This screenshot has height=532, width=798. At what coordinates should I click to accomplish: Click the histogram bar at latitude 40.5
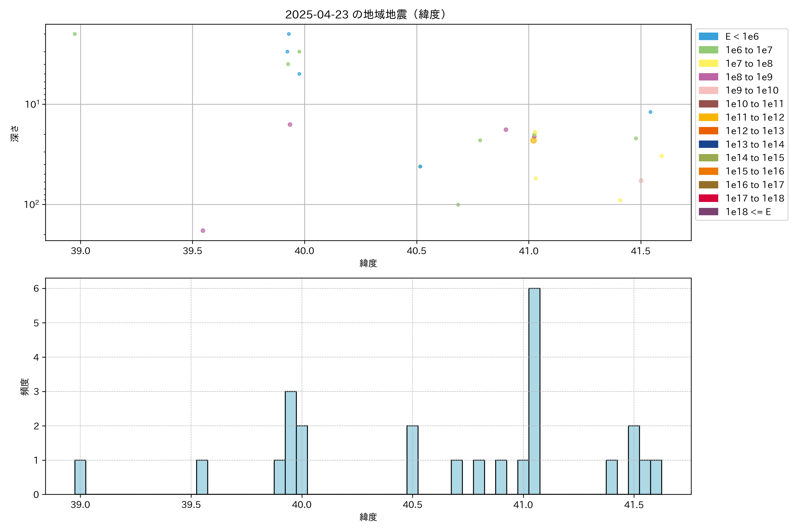point(412,460)
